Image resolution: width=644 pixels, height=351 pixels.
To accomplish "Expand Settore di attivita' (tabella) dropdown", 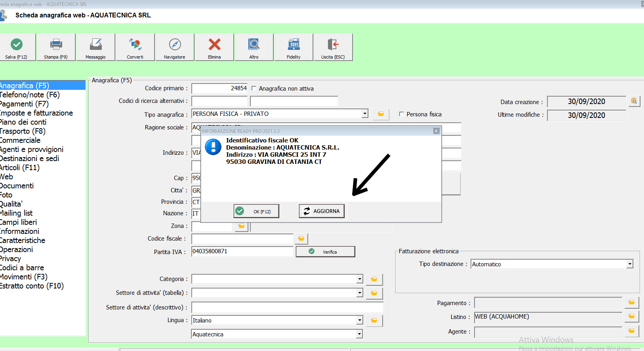I will pyautogui.click(x=360, y=293).
